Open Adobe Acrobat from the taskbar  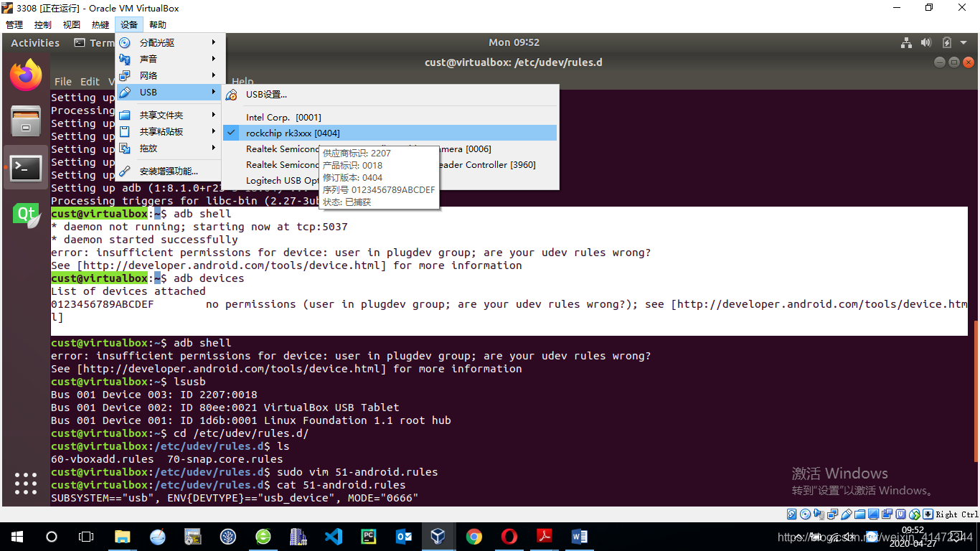pos(544,536)
